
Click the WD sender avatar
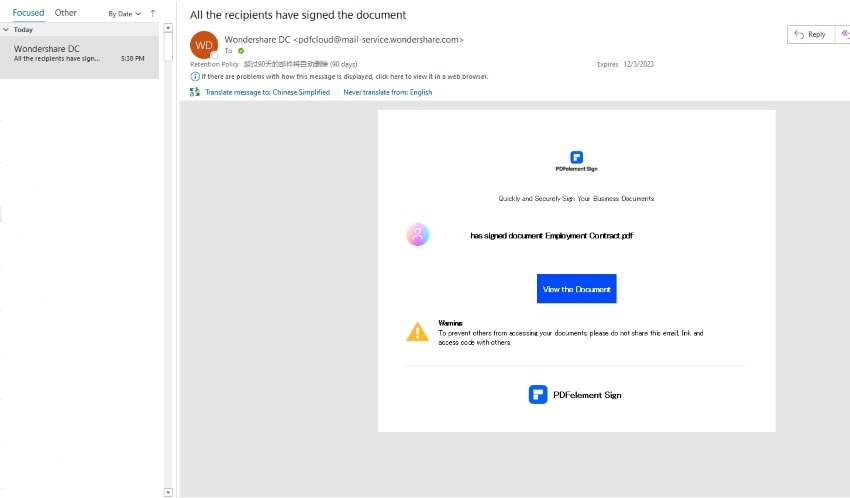[204, 45]
